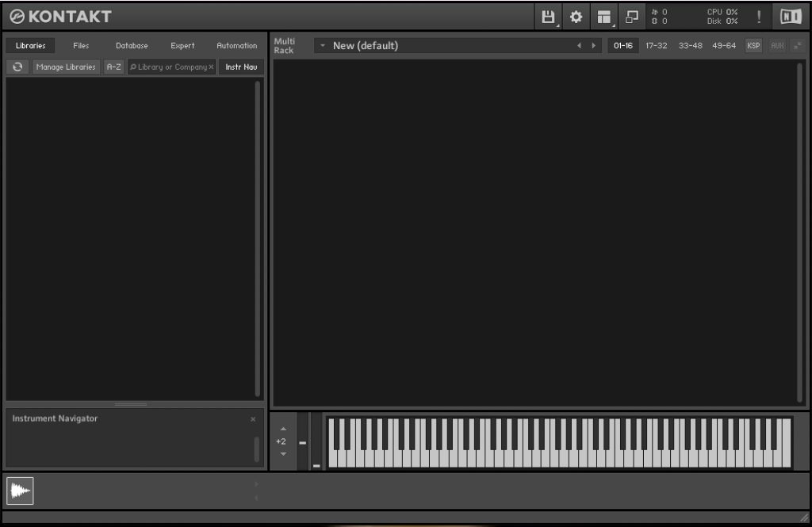The height and width of the screenshot is (527, 812).
Task: Click the CPU usage readout
Action: [x=722, y=12]
